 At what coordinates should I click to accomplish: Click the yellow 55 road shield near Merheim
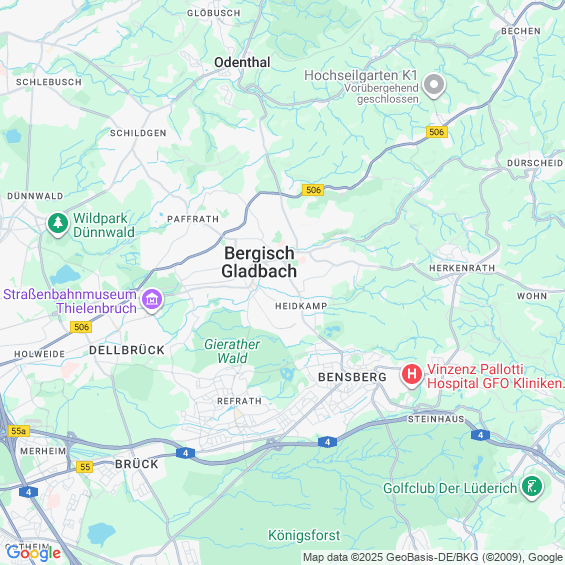(x=85, y=467)
